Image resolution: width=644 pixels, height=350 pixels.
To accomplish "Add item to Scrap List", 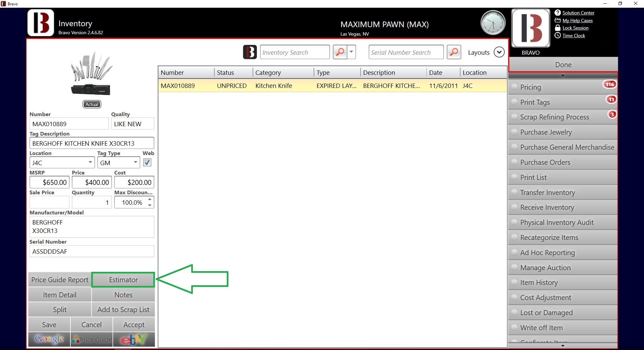I will point(123,309).
